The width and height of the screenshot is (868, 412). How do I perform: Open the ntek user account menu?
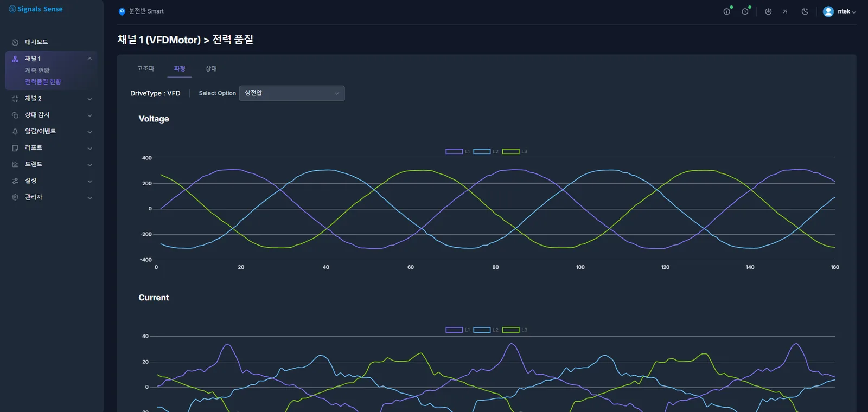(839, 11)
